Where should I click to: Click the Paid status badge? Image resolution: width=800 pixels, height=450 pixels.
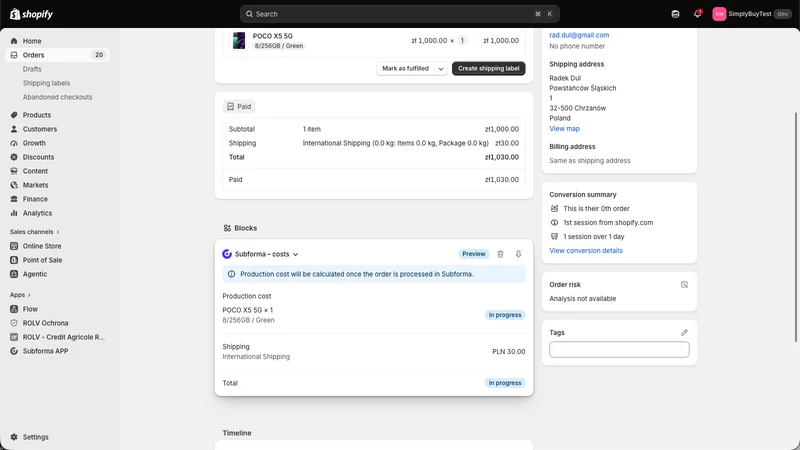239,106
